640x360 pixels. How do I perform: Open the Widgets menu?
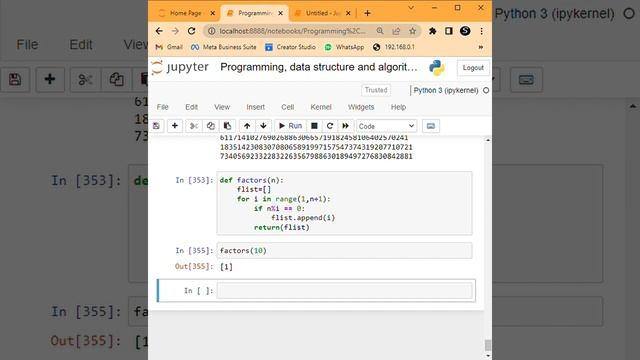point(361,107)
